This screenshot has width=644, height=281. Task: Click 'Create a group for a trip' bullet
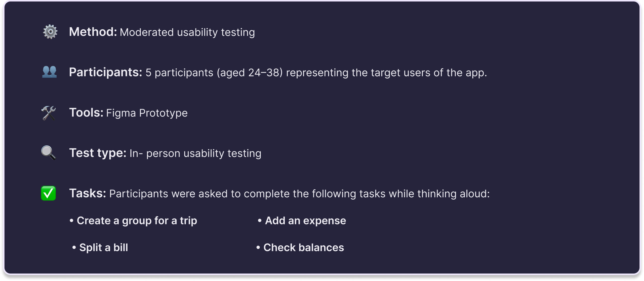pyautogui.click(x=133, y=221)
